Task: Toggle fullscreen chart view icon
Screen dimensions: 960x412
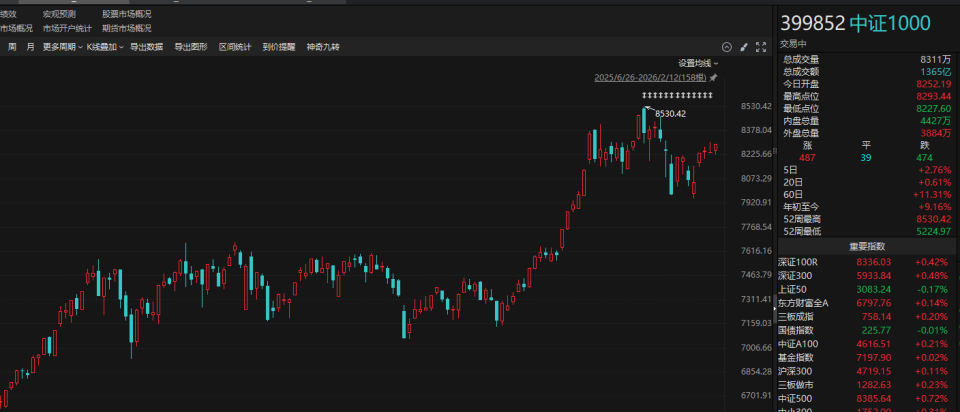Action: [761, 47]
